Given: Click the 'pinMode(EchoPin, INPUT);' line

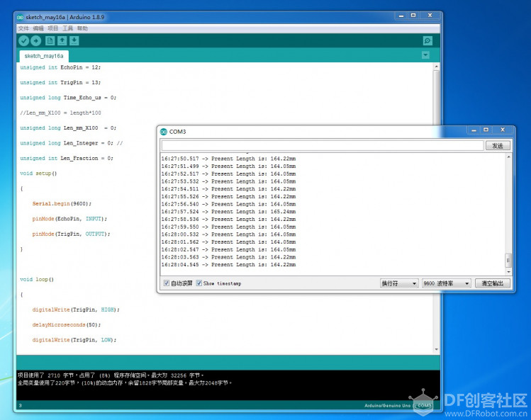Looking at the screenshot, I should click(69, 219).
